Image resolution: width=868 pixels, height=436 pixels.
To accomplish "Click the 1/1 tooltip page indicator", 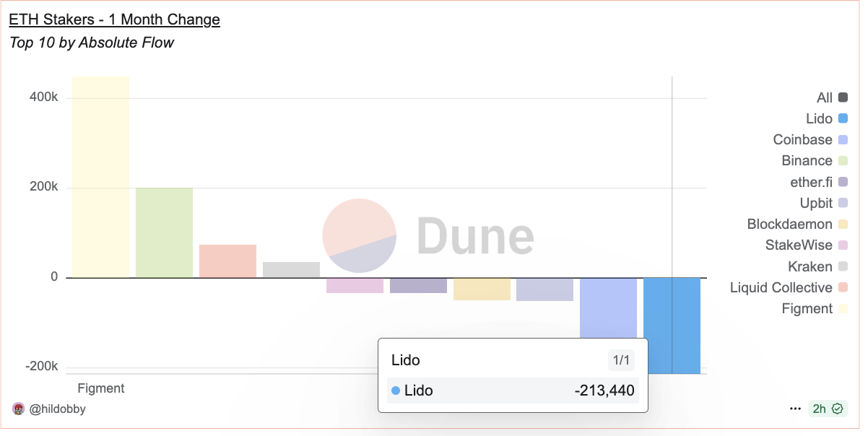I will [621, 360].
